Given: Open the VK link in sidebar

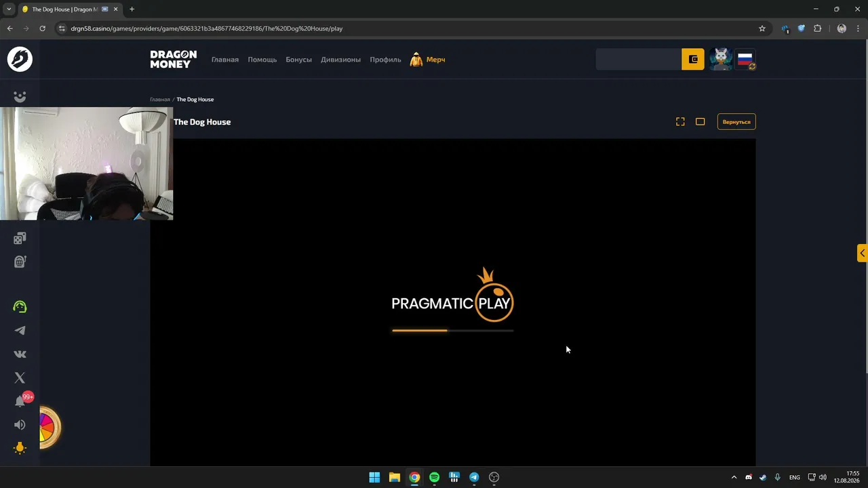Looking at the screenshot, I should tap(20, 354).
